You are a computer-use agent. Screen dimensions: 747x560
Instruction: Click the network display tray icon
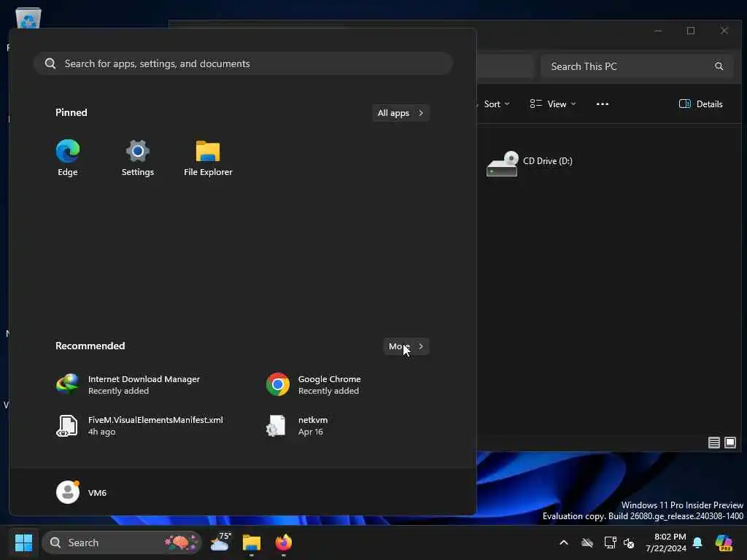pos(611,542)
